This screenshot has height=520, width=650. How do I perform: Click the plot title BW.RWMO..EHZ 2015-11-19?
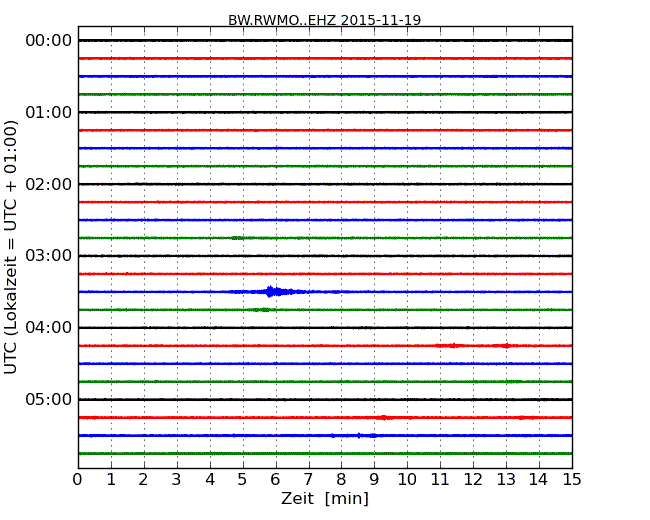325,20
